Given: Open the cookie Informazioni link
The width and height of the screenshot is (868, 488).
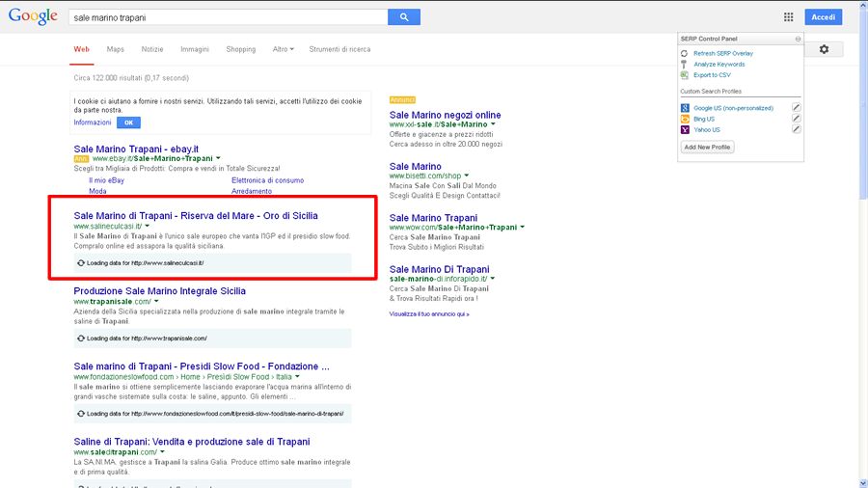Looking at the screenshot, I should coord(93,122).
